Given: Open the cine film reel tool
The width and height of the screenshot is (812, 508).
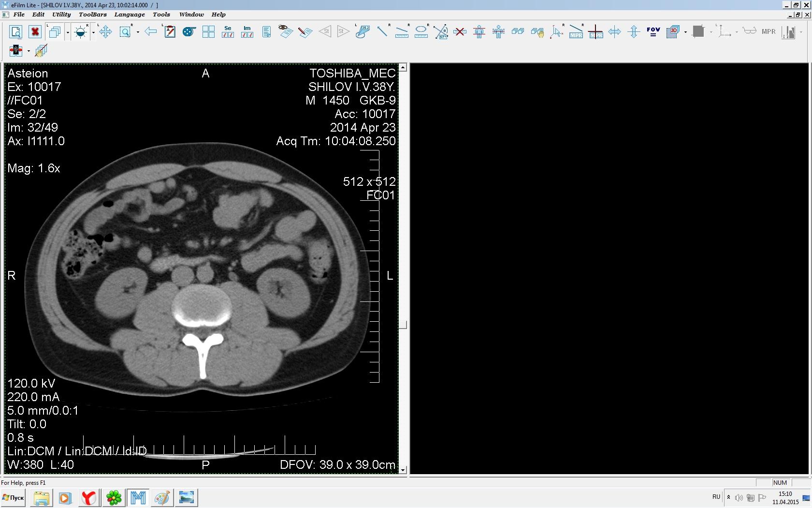Looking at the screenshot, I should click(188, 32).
